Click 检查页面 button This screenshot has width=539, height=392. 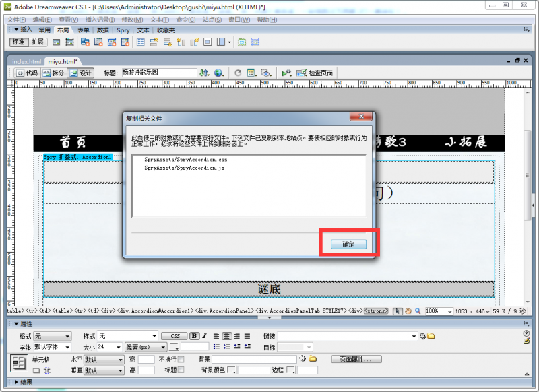pyautogui.click(x=315, y=73)
